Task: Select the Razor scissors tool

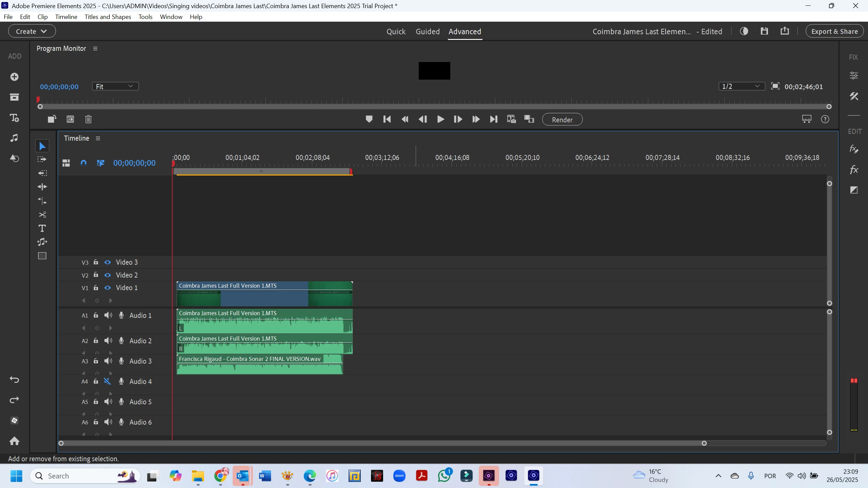Action: pyautogui.click(x=42, y=215)
